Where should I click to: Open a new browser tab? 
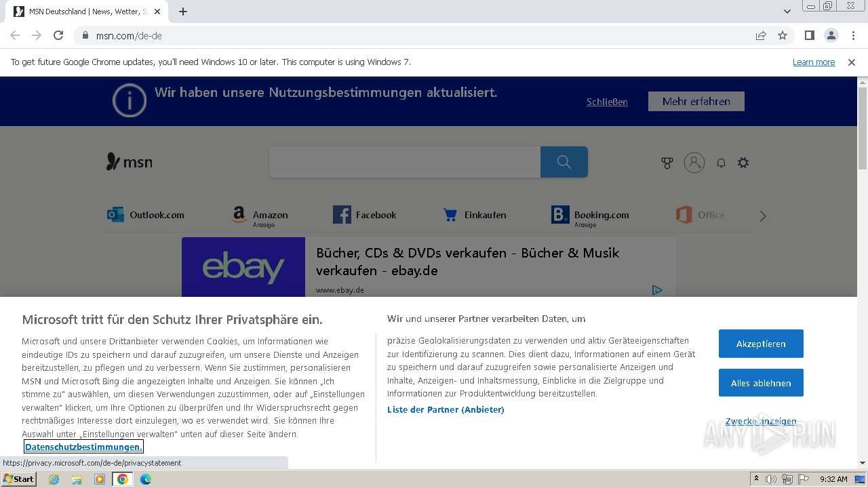(x=183, y=12)
